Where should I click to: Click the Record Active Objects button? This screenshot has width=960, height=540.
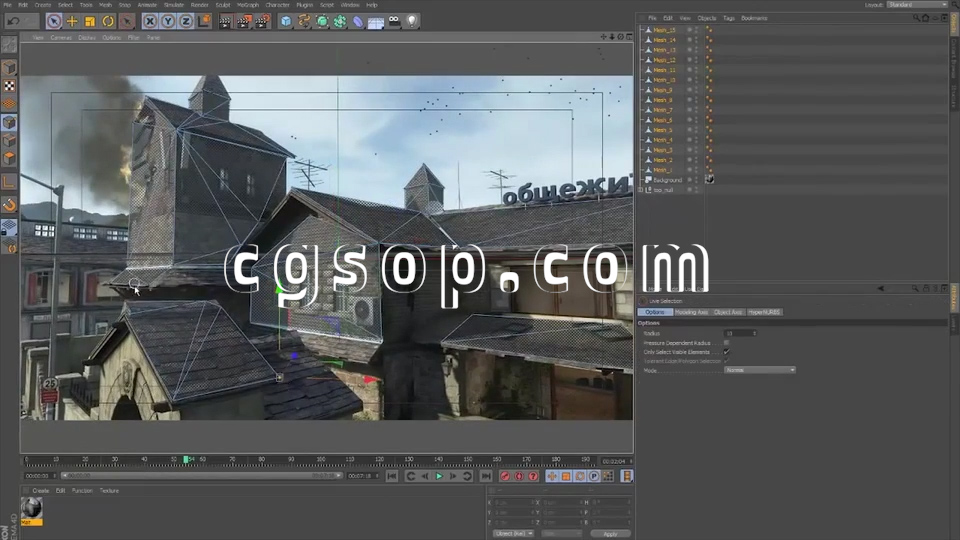[505, 476]
